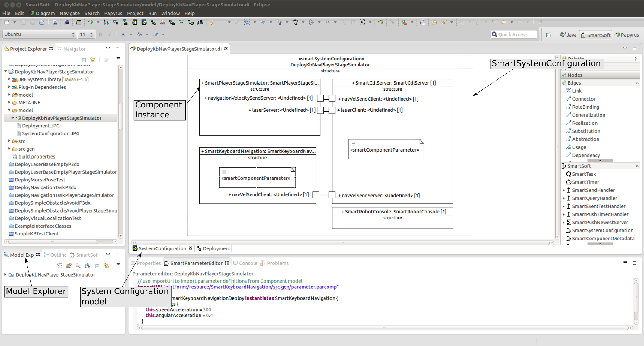Open the Nodes palette drawer
This screenshot has width=644, height=346.
coord(600,75)
